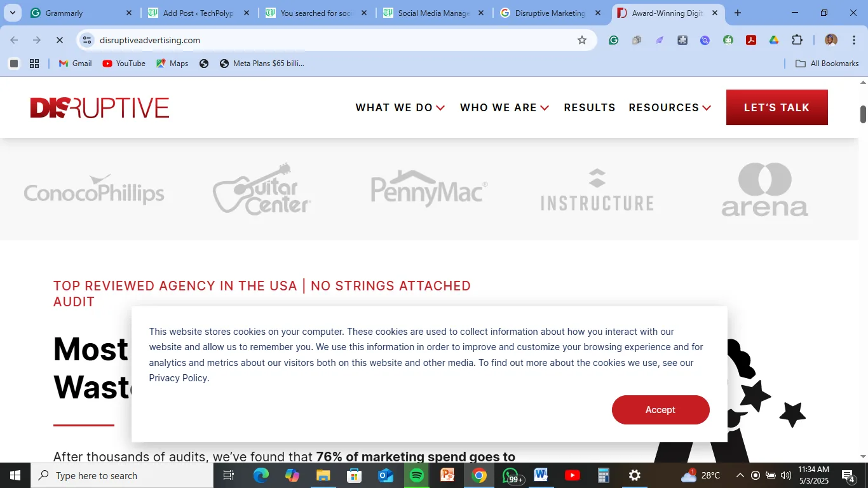This screenshot has height=488, width=868.
Task: Open the RESULTS page
Action: (x=590, y=107)
